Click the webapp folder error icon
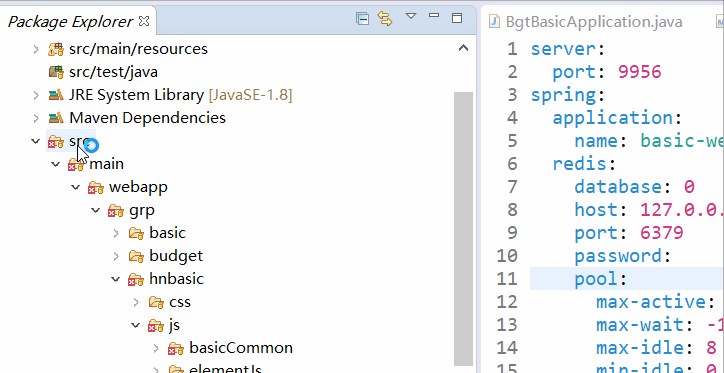This screenshot has height=373, width=724. [96, 188]
